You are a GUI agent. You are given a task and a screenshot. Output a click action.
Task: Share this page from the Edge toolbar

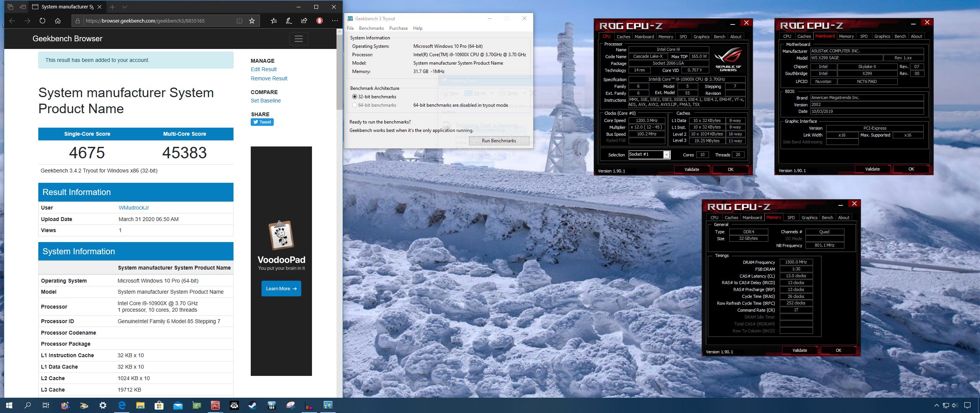click(x=304, y=21)
